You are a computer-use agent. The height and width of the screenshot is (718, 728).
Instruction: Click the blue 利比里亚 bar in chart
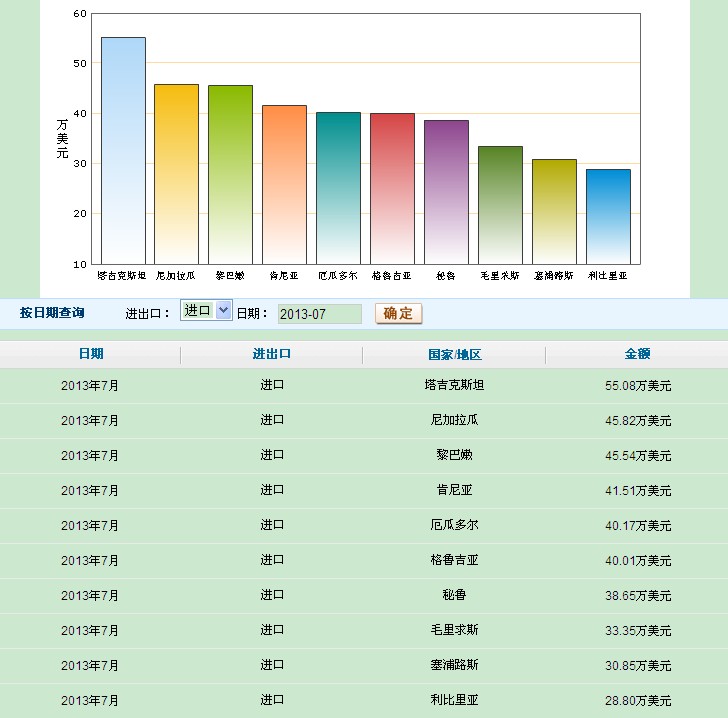click(608, 216)
